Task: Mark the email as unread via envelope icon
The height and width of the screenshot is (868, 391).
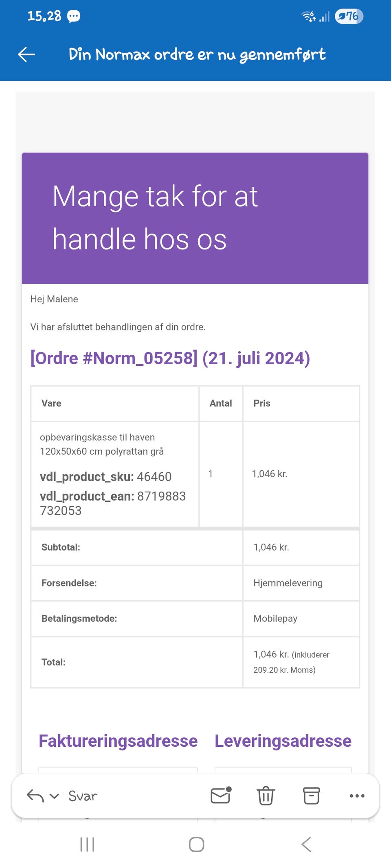Action: click(x=221, y=796)
